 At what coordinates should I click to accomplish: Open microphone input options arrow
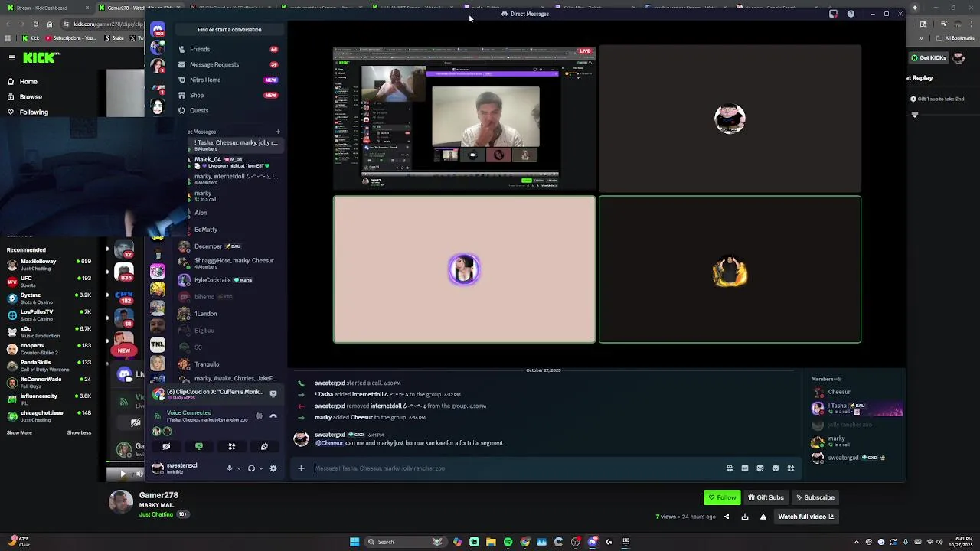(239, 468)
